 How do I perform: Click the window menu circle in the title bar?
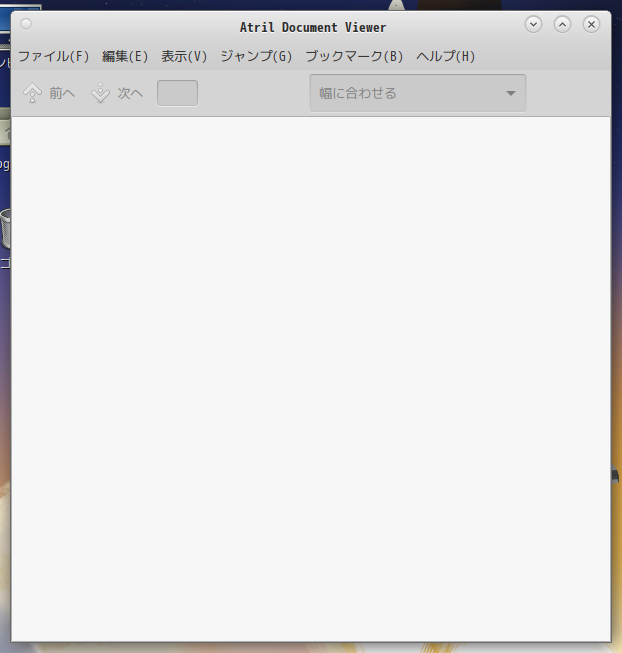click(26, 24)
